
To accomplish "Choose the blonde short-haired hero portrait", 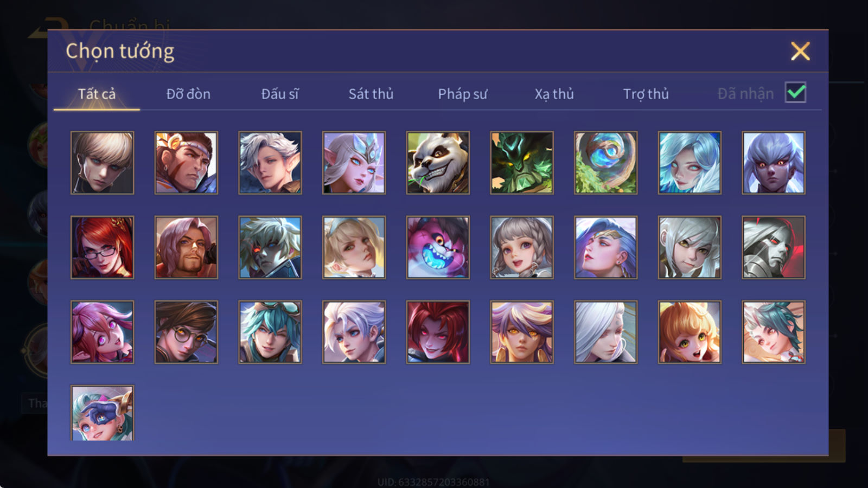I will click(x=102, y=163).
